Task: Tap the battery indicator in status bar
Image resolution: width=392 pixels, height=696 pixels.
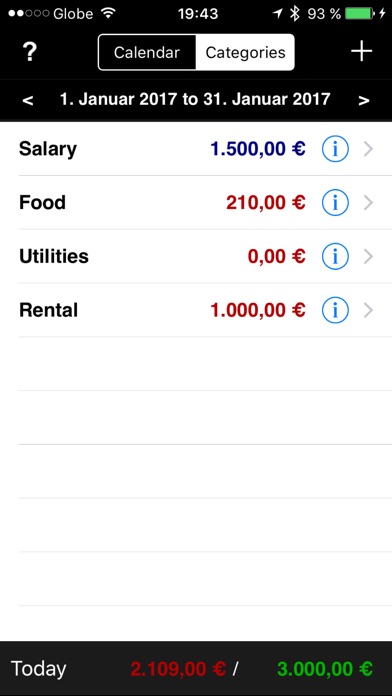Action: (x=360, y=14)
